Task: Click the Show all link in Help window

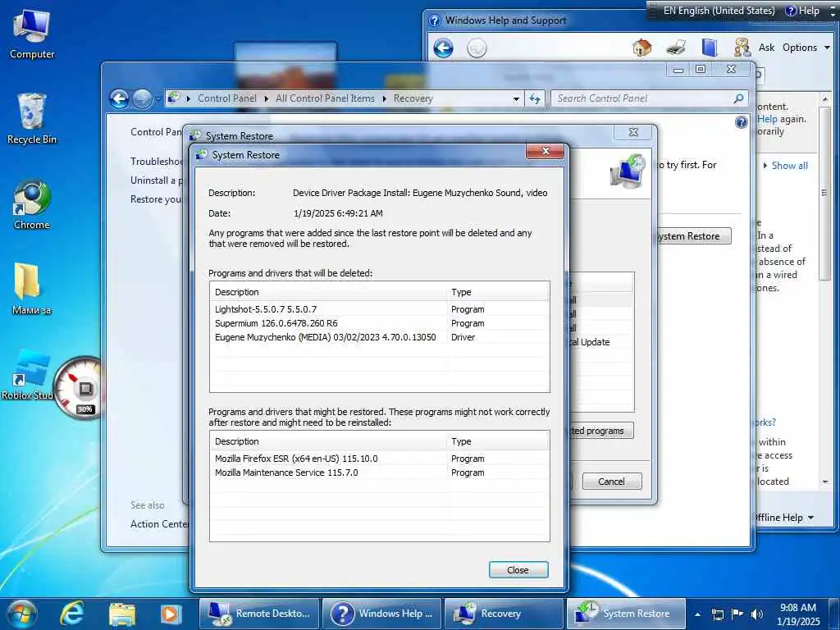Action: tap(789, 166)
